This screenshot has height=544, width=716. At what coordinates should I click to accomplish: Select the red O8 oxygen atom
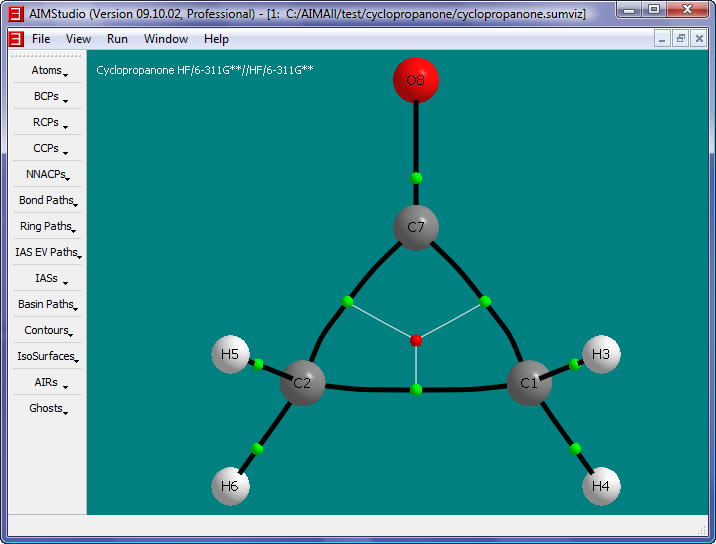pos(416,81)
